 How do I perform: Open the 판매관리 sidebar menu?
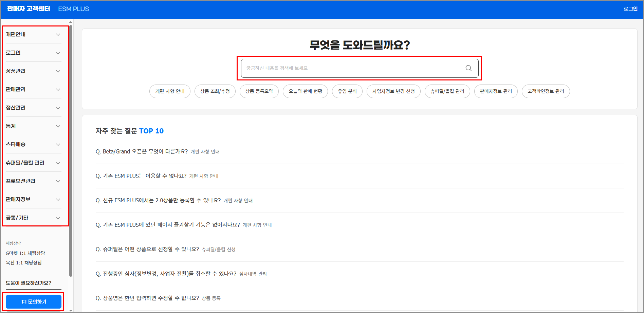click(33, 89)
